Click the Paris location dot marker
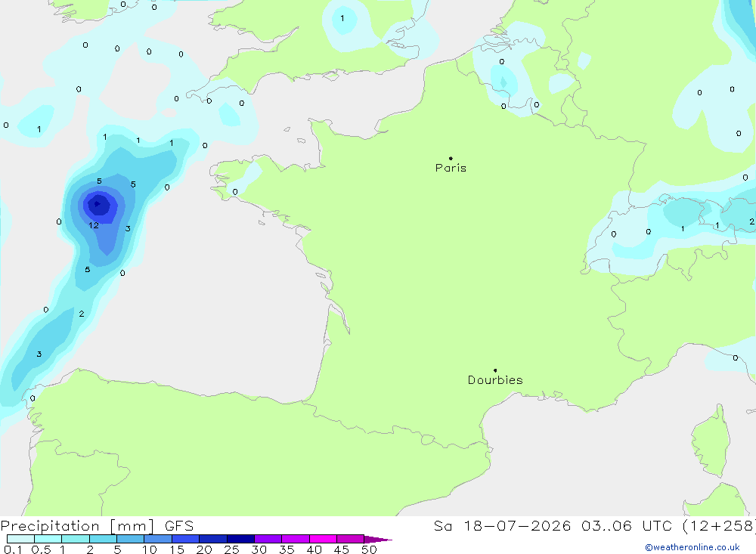The height and width of the screenshot is (554, 756). tap(451, 158)
